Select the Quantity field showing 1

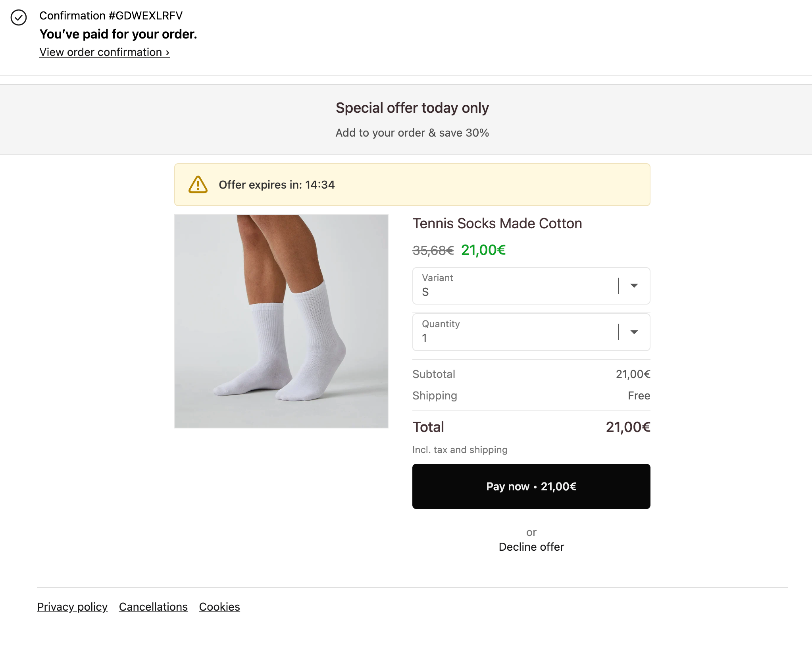pos(531,332)
